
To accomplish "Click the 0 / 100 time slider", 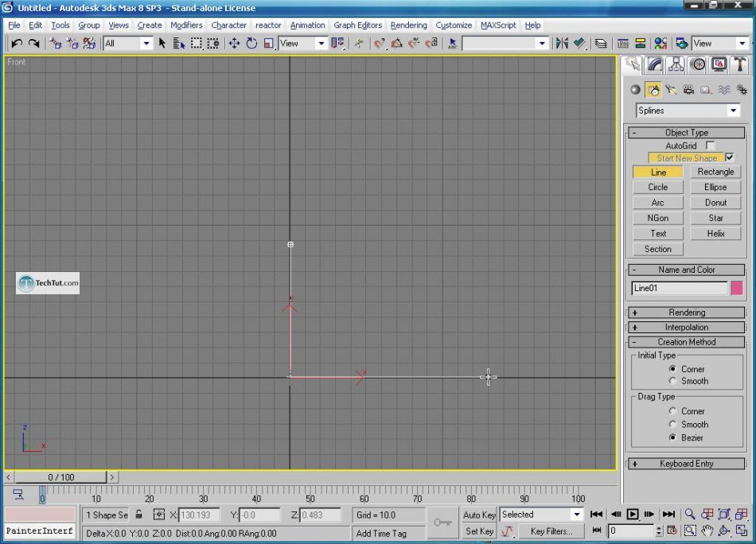I will click(60, 477).
